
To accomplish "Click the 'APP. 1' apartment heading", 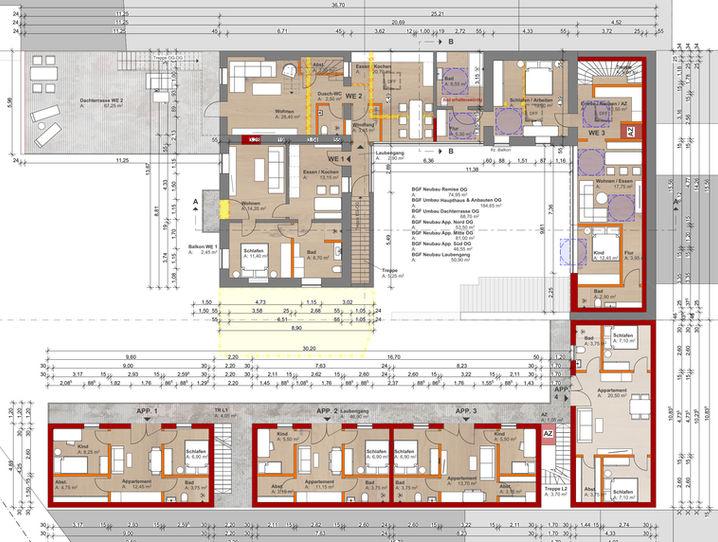I will [x=147, y=411].
